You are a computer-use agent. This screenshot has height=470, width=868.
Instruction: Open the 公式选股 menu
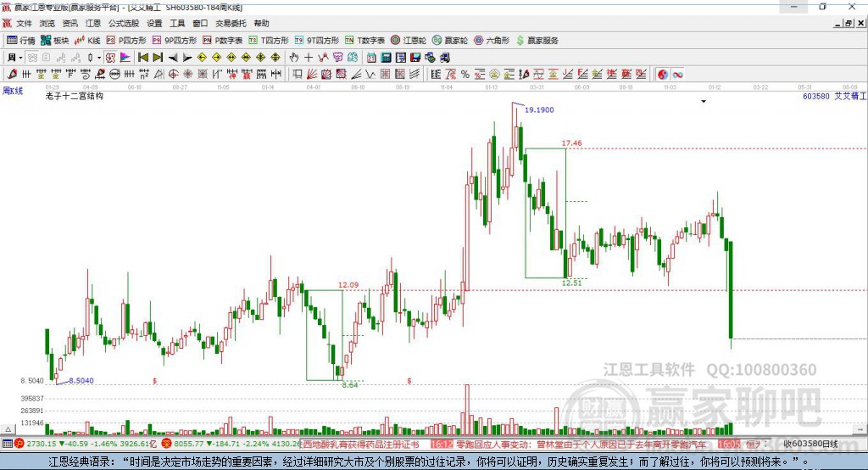pos(124,23)
